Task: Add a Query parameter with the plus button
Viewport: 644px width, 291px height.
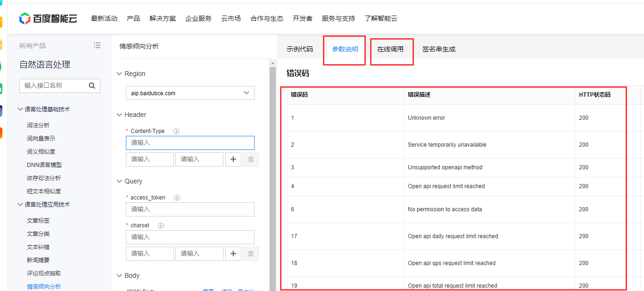Action: pyautogui.click(x=233, y=254)
